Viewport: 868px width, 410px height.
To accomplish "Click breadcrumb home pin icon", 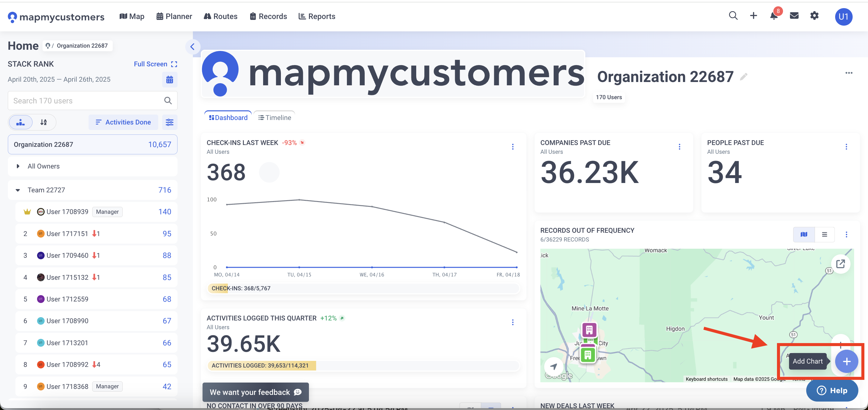I will 48,46.
